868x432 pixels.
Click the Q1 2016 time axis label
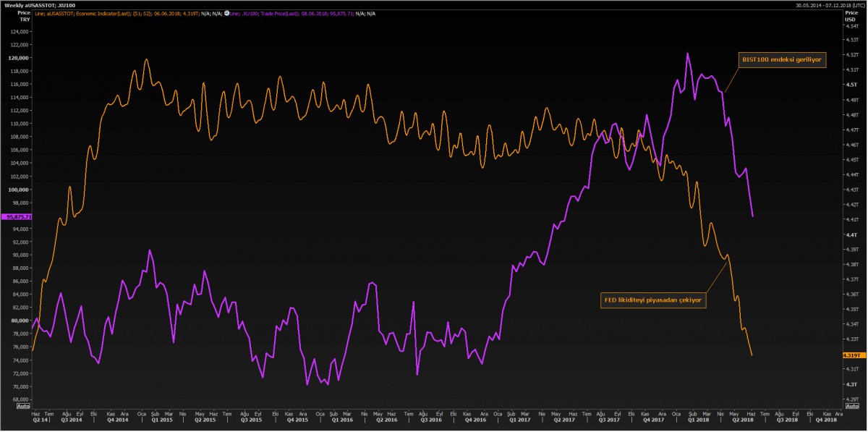pyautogui.click(x=341, y=419)
